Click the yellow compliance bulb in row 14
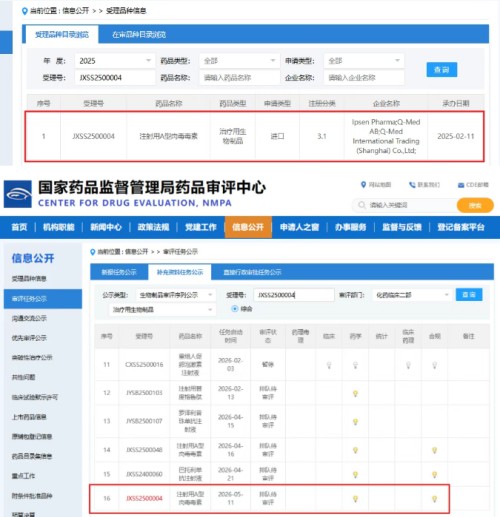Image resolution: width=500 pixels, height=517 pixels. point(434,450)
